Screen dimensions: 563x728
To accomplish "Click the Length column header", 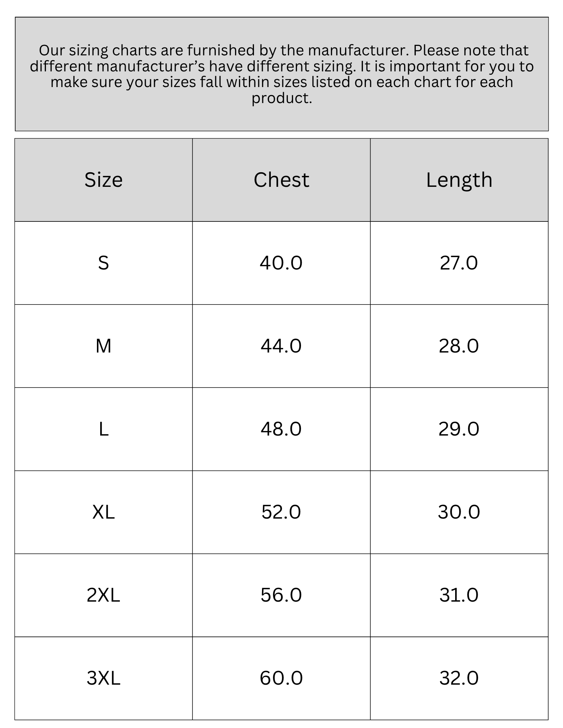I will (x=459, y=180).
